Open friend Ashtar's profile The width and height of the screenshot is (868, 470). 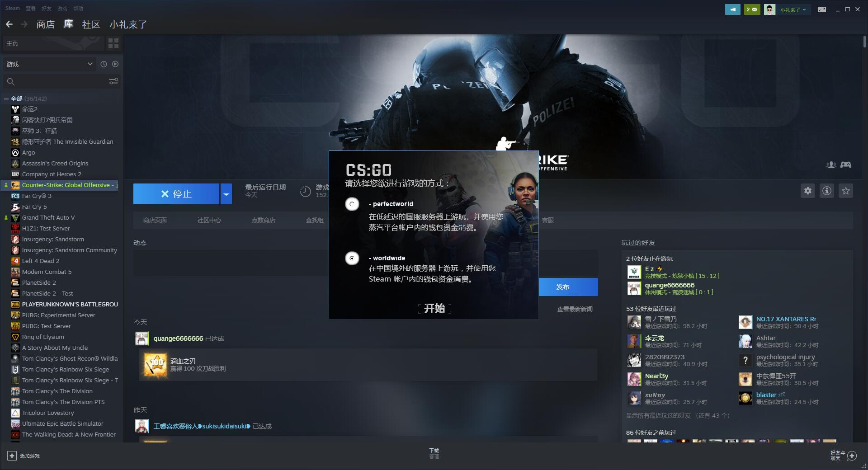click(765, 338)
